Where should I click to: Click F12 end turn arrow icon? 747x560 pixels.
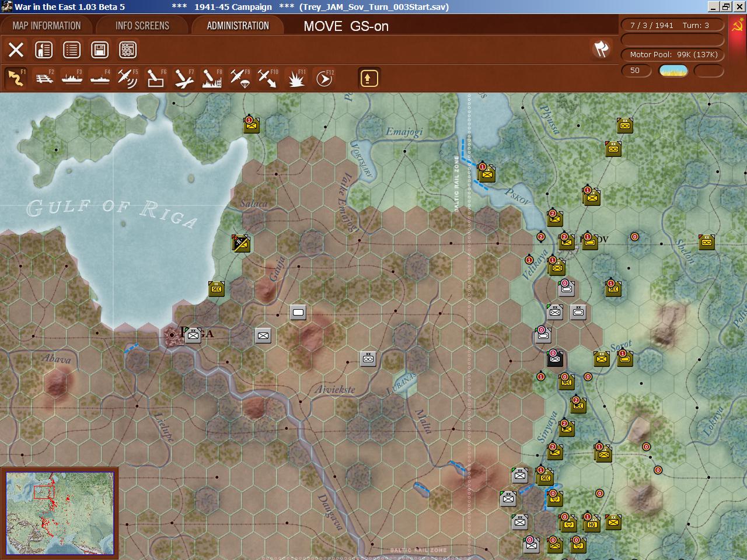coord(324,78)
